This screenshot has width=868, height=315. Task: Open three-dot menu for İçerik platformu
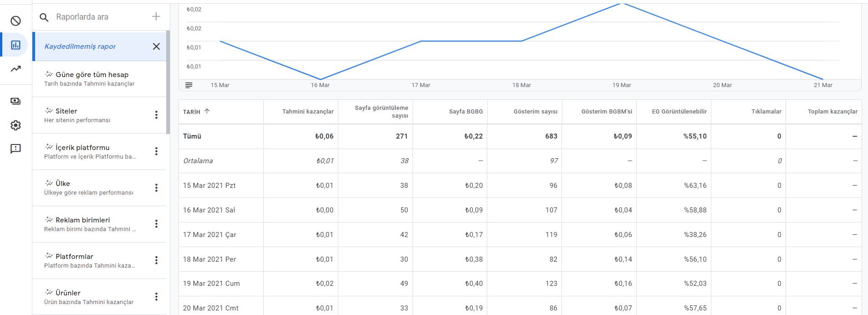click(x=156, y=151)
